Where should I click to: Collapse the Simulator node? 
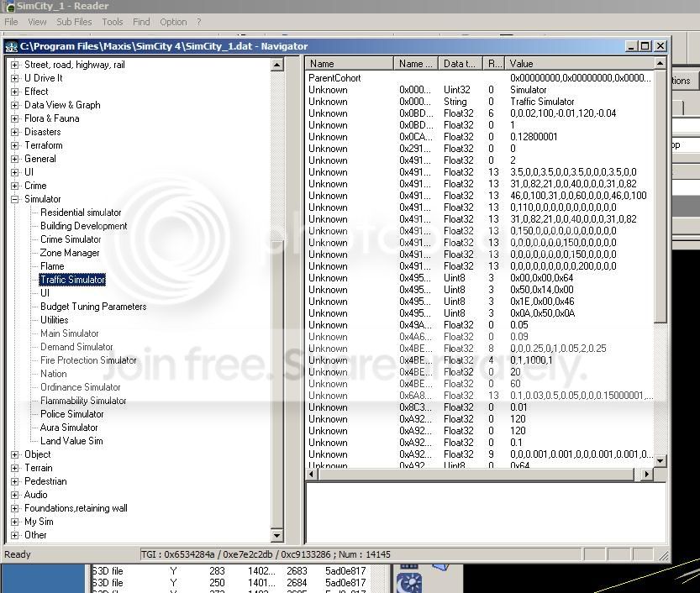coord(15,199)
